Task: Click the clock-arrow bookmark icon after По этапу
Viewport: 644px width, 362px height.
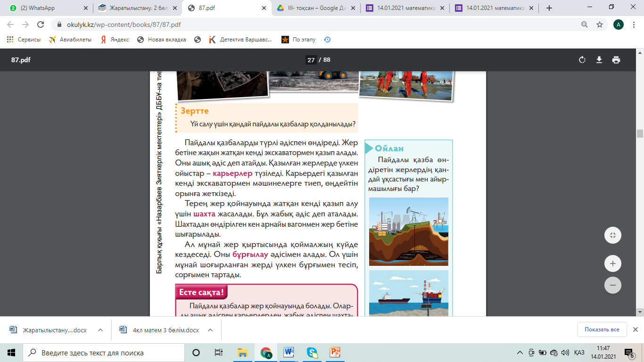Action: point(327,40)
